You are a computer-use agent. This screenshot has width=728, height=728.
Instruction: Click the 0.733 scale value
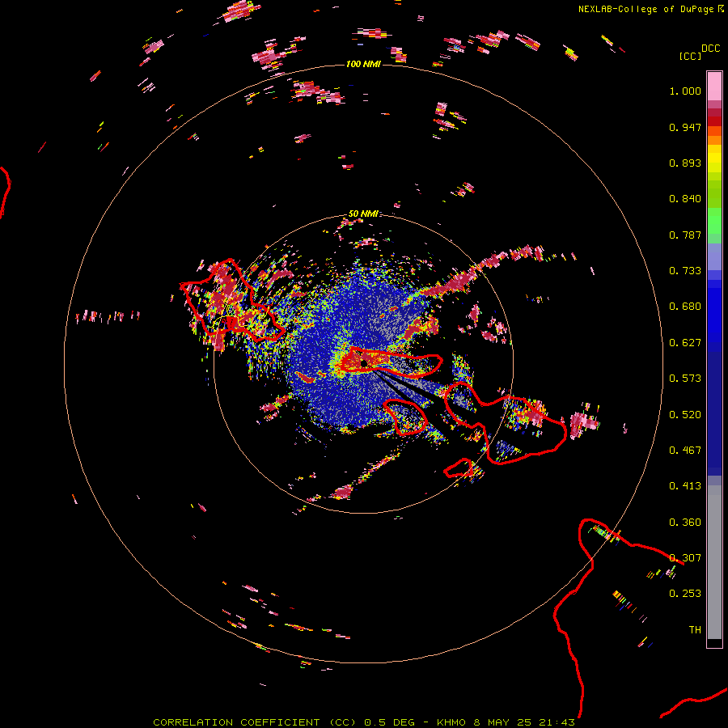click(x=685, y=271)
